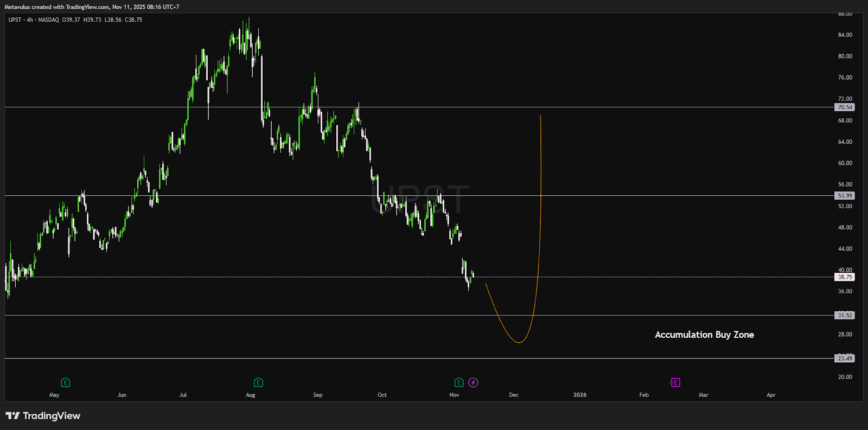The width and height of the screenshot is (868, 430).
Task: Select the November earnings E icon
Action: [459, 382]
